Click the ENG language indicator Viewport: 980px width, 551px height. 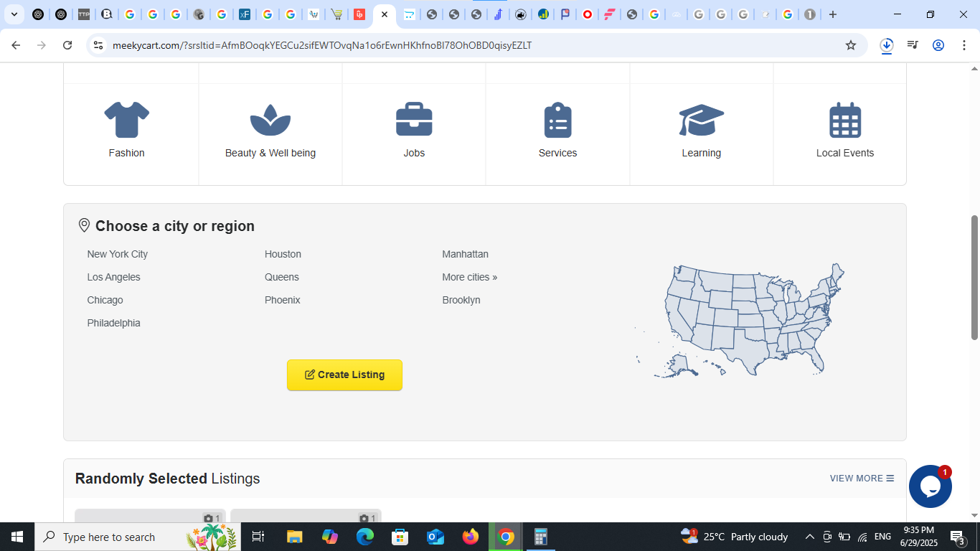(x=882, y=537)
